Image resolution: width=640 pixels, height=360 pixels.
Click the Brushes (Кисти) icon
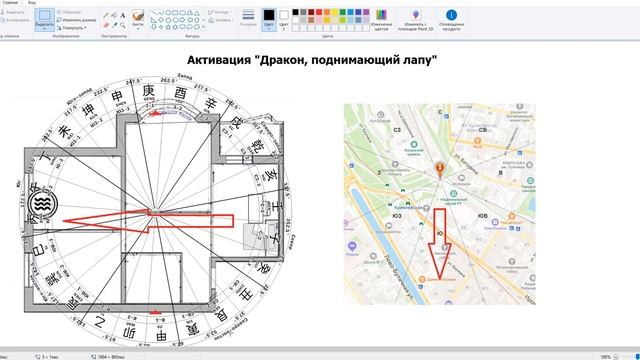(x=138, y=16)
